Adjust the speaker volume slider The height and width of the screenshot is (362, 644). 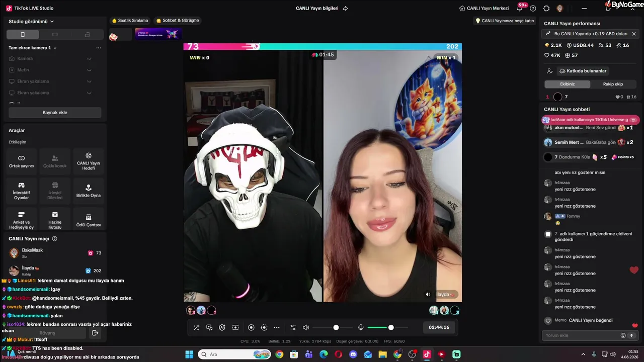[332, 327]
